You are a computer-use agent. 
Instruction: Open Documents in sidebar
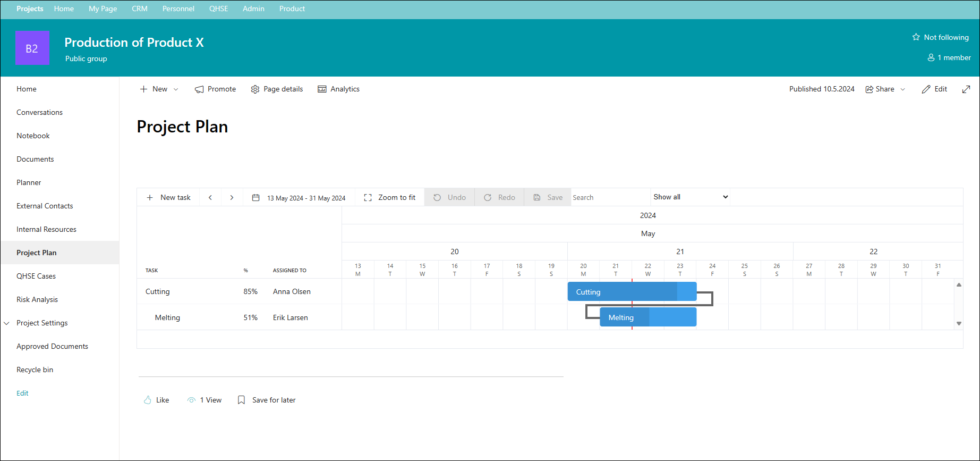[35, 159]
